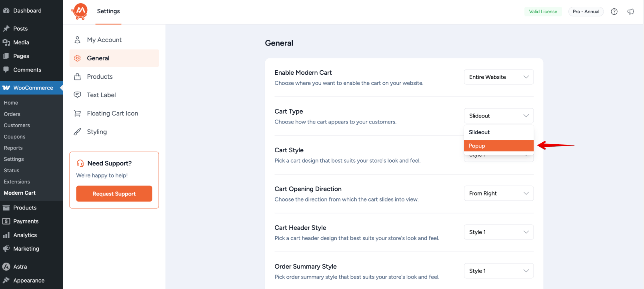Viewport: 644px width, 289px height.
Task: Click the Astra logo icon
Action: click(x=6, y=267)
